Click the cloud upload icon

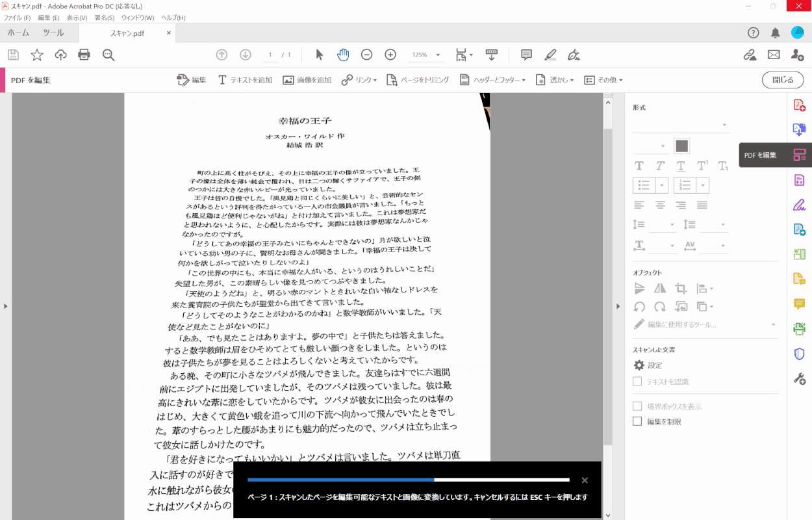tap(60, 55)
